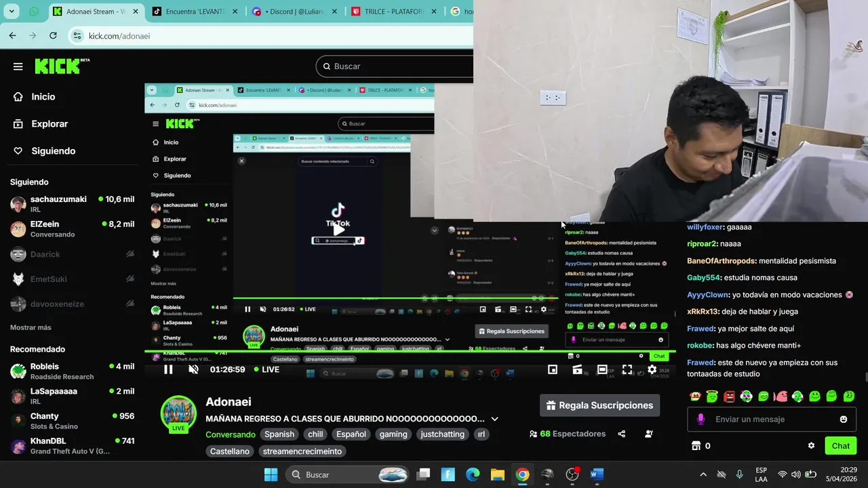Select the Castellano tag

[x=230, y=451]
